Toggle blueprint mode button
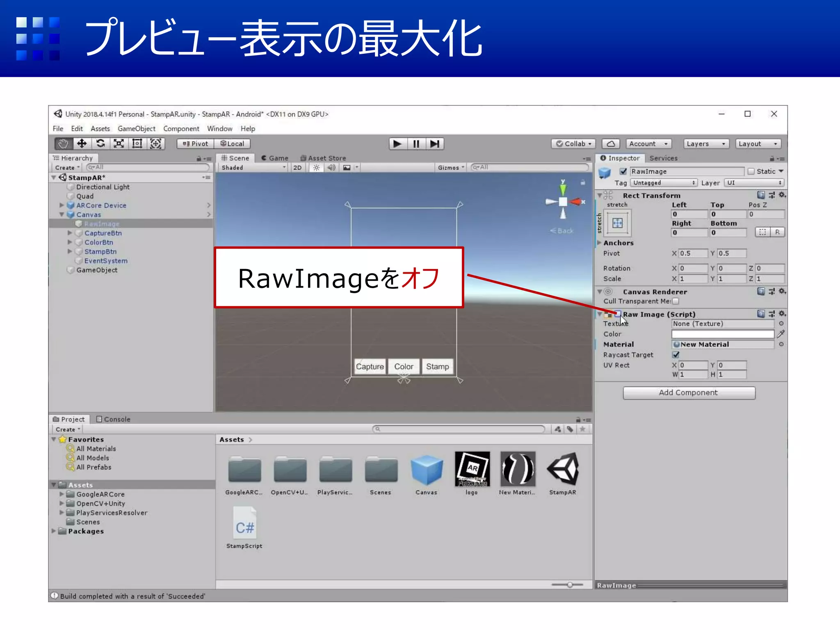 [762, 232]
